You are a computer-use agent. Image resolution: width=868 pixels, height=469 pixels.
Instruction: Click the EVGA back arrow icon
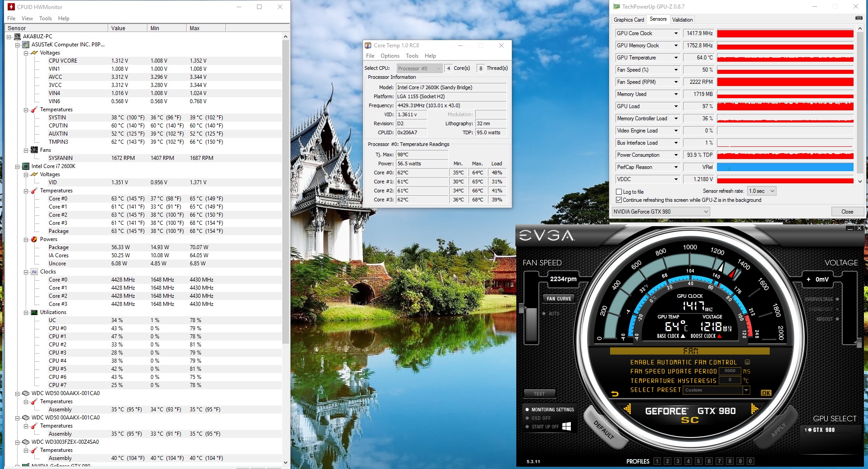[615, 394]
